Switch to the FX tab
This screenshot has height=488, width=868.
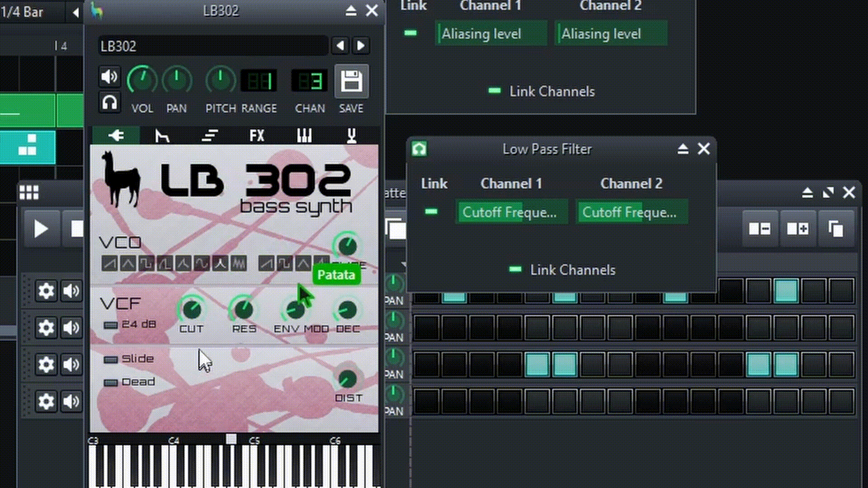point(257,135)
